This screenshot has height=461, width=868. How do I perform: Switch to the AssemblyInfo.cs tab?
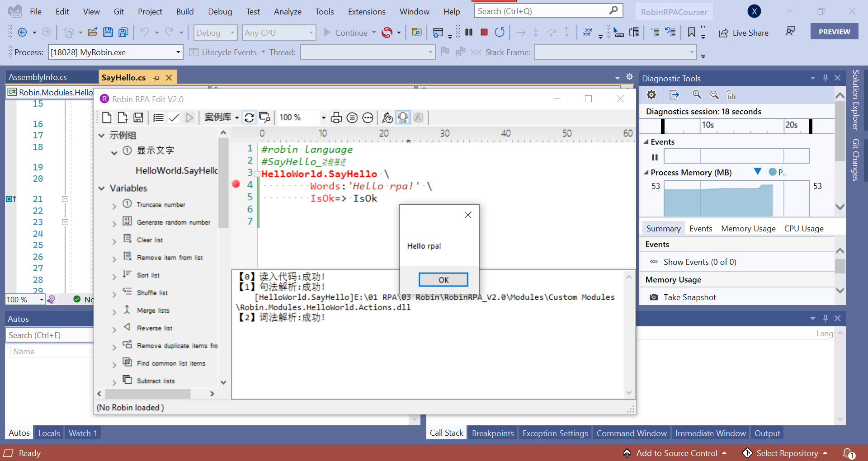click(x=38, y=77)
